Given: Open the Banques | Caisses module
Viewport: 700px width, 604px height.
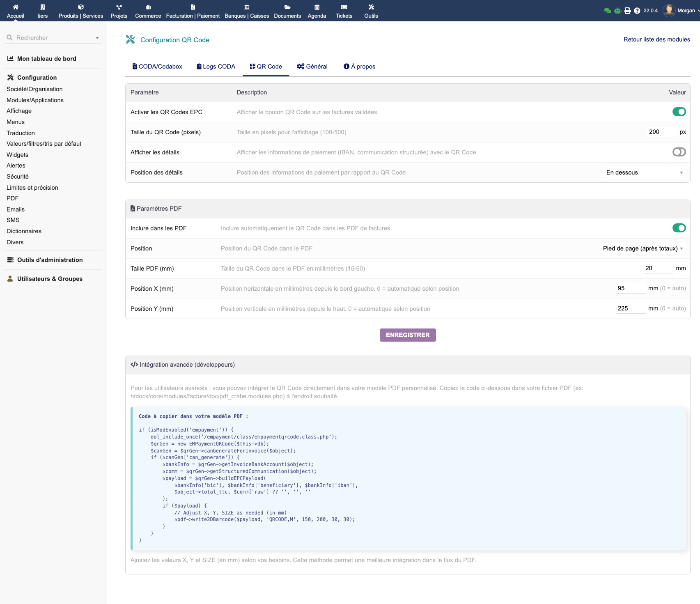Looking at the screenshot, I should 246,11.
